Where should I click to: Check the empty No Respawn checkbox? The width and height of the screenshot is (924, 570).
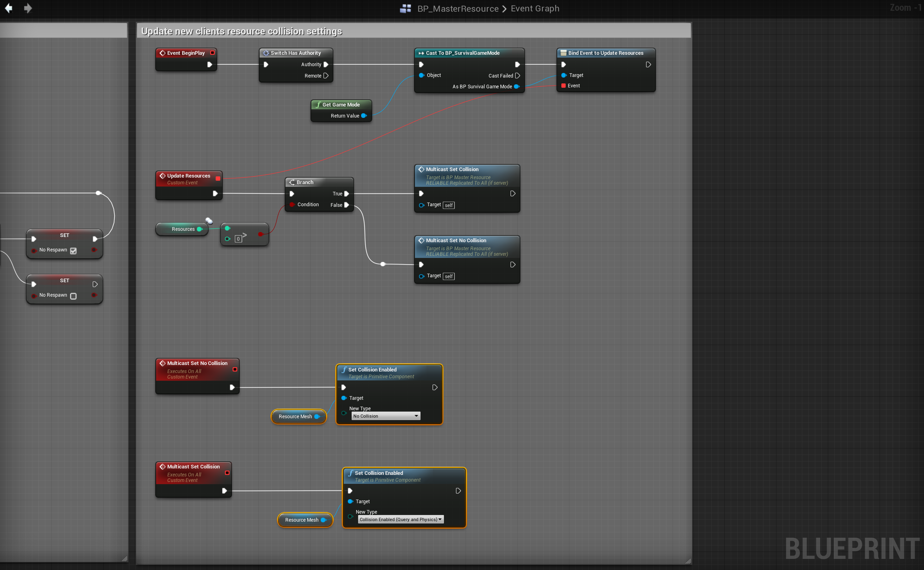[x=73, y=296]
